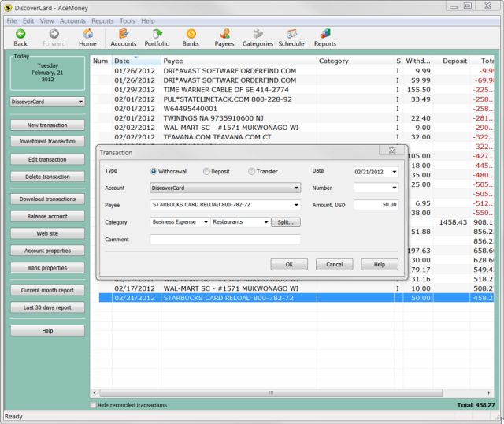
Task: Close the Transaction dialog with X
Action: (392, 150)
